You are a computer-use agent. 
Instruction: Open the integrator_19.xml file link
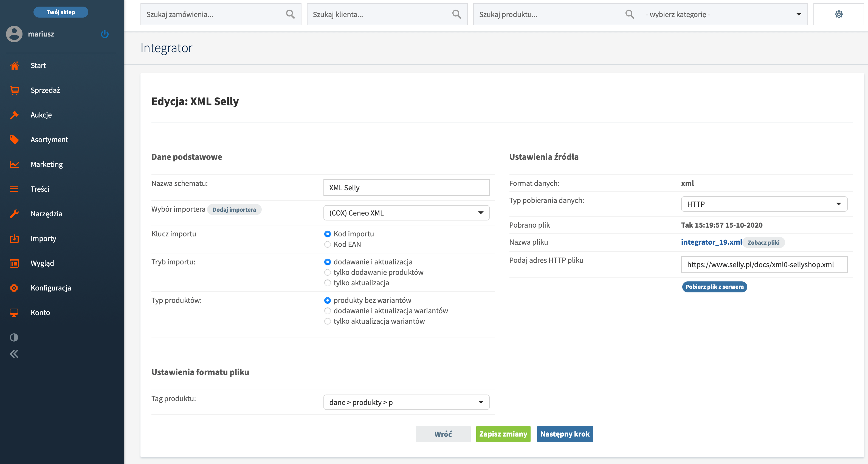(x=711, y=242)
